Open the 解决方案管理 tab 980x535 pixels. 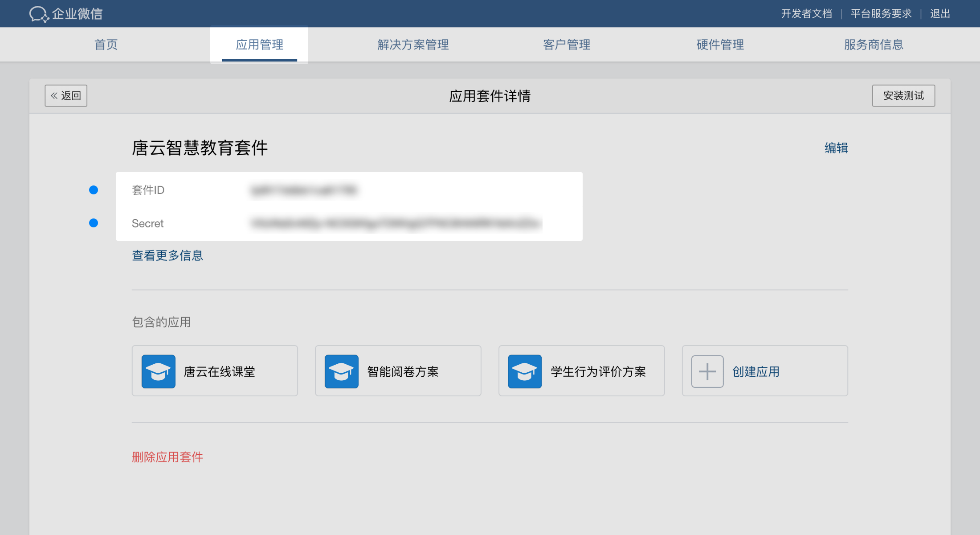click(413, 45)
